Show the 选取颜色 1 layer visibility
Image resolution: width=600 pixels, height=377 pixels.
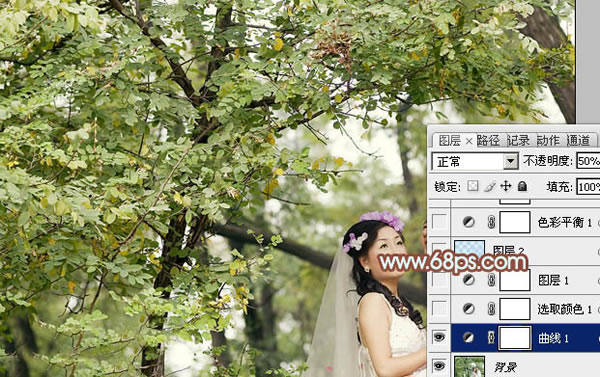pyautogui.click(x=439, y=309)
